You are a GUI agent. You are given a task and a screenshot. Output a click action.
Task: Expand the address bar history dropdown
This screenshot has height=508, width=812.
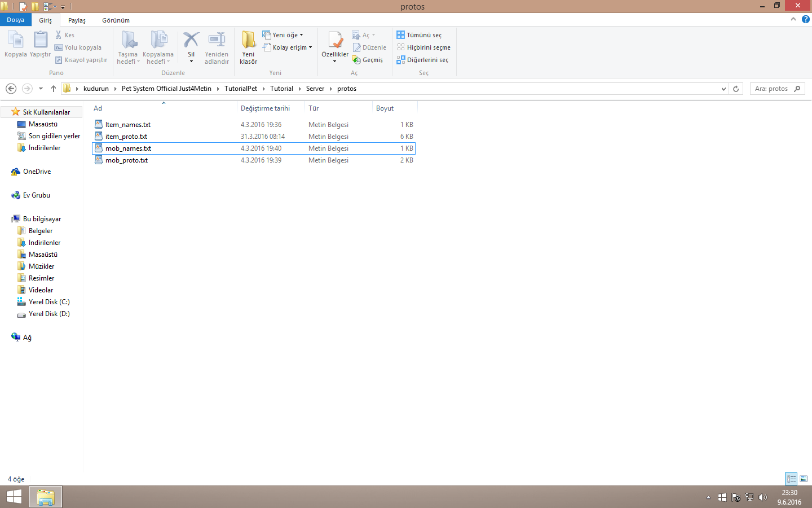point(723,89)
